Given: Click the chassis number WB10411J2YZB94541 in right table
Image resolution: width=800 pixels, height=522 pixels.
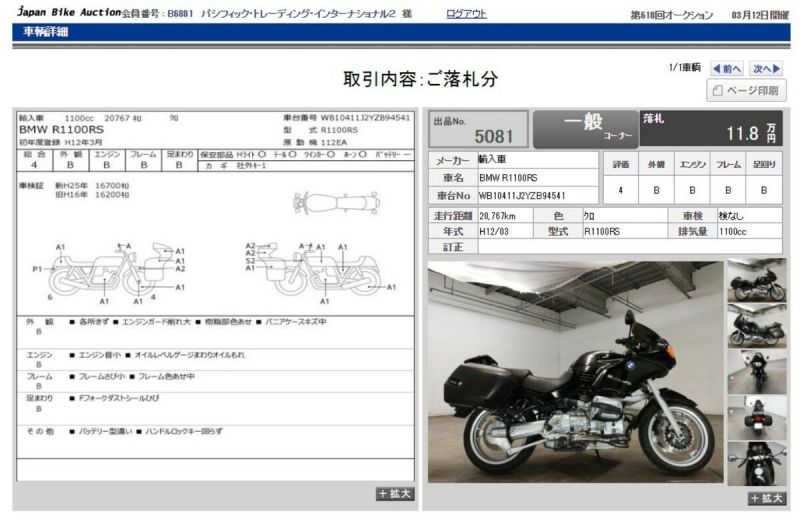Looking at the screenshot, I should point(522,196).
